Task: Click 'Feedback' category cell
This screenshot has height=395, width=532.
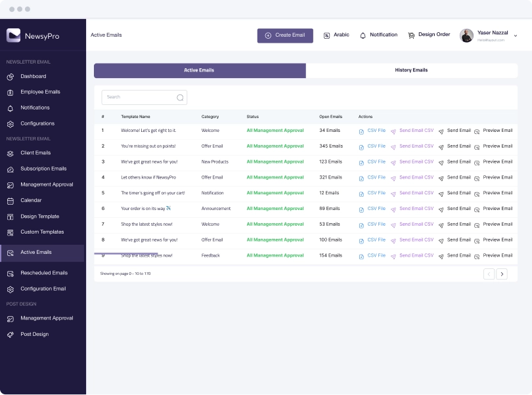Action: (210, 255)
